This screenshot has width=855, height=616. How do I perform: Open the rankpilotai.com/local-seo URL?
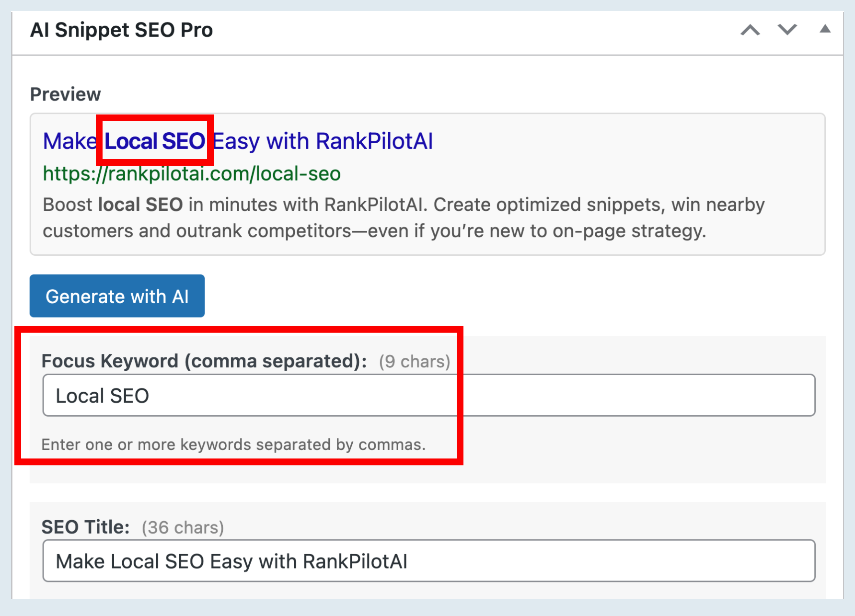pos(192,173)
